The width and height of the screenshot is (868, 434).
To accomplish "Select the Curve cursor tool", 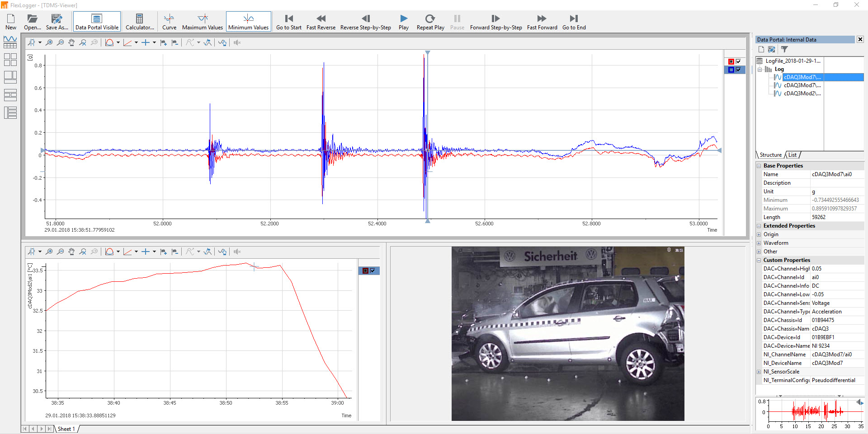I will pos(169,21).
